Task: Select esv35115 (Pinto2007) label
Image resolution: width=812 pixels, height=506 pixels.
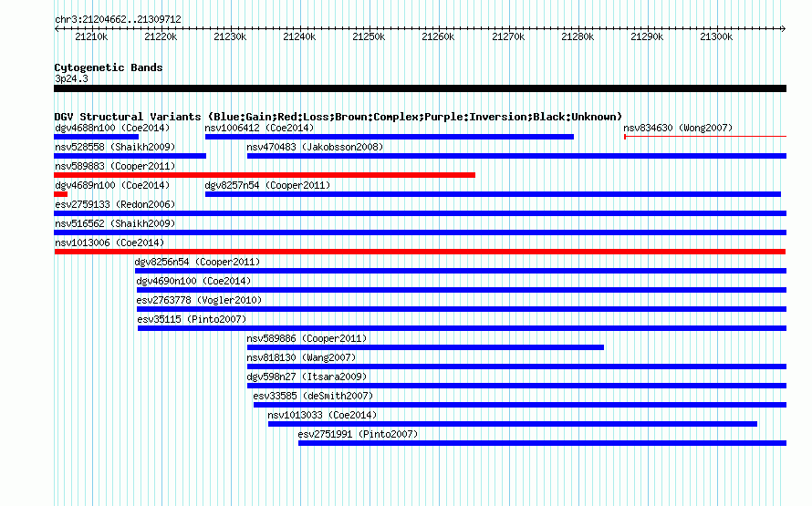Action: coord(192,319)
